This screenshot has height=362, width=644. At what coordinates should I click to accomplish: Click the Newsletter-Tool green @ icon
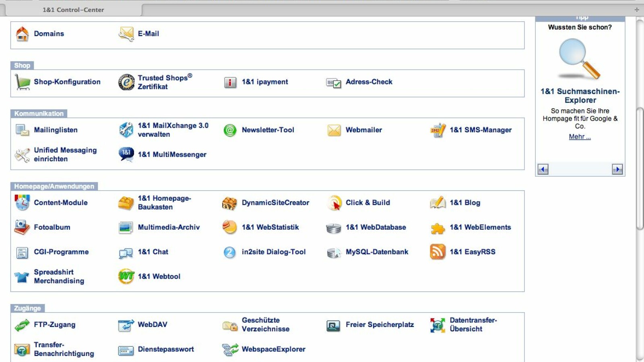click(230, 130)
